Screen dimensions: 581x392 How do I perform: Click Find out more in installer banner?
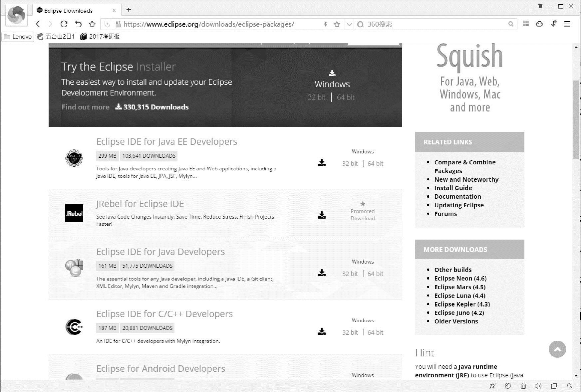coord(85,107)
